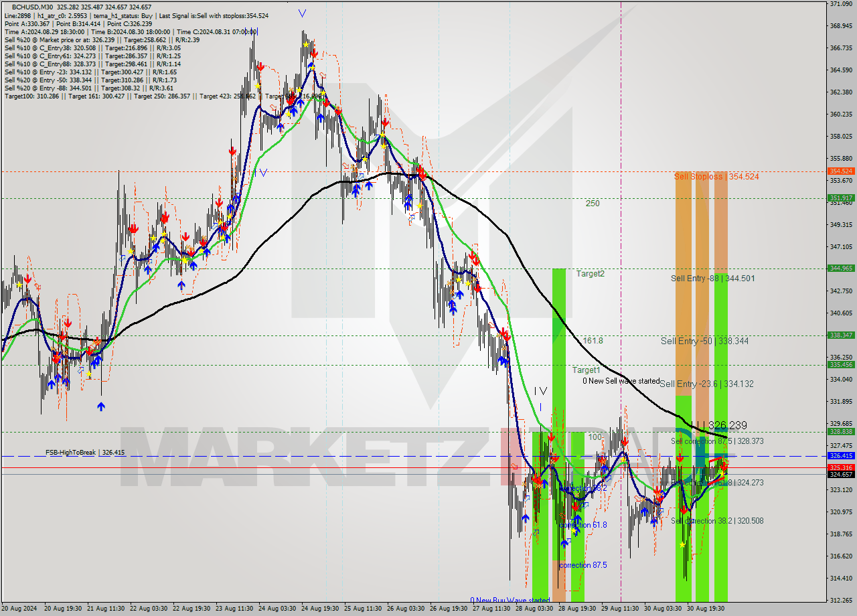The width and height of the screenshot is (857, 616).
Task: Click the '30 Aug 19:30' time axis label
Action: (706, 609)
